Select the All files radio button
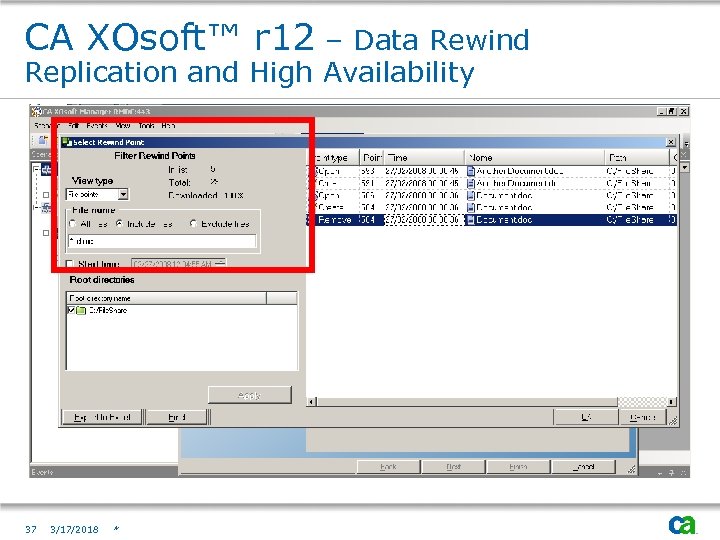 pos(73,224)
